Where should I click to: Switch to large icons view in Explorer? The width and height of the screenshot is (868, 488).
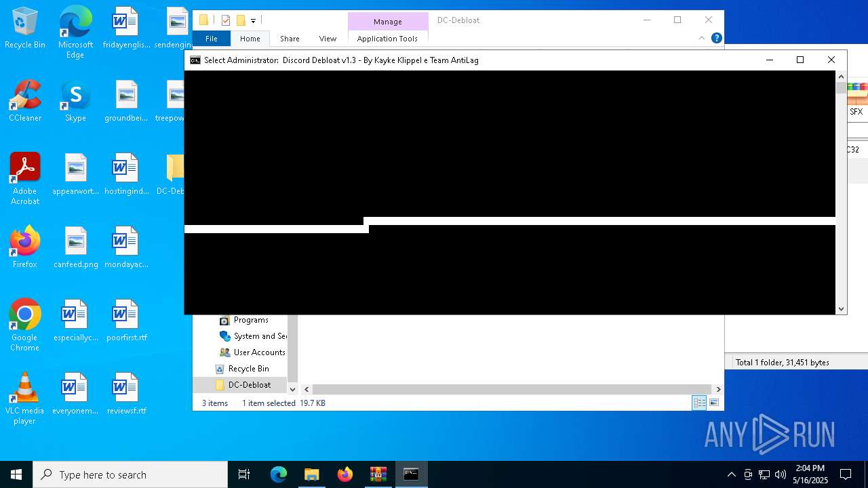pyautogui.click(x=713, y=403)
